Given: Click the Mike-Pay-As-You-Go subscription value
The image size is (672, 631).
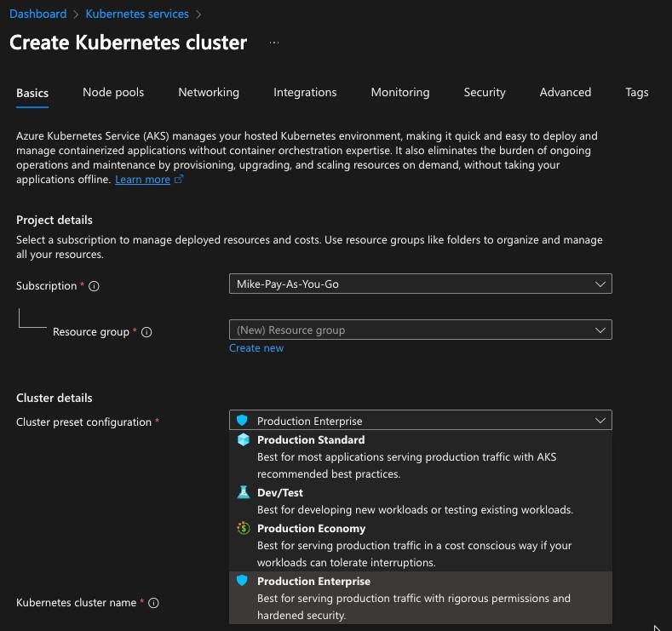Looking at the screenshot, I should coord(288,284).
